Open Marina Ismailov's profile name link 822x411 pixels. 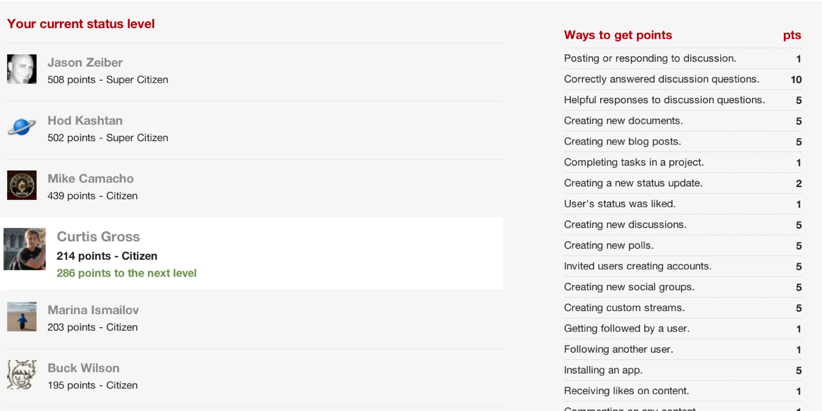tap(93, 310)
